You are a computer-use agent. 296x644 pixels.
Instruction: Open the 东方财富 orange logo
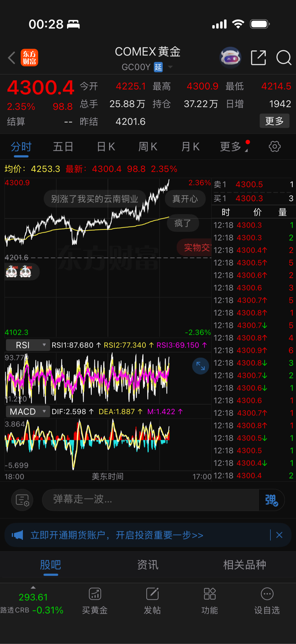coord(29,58)
